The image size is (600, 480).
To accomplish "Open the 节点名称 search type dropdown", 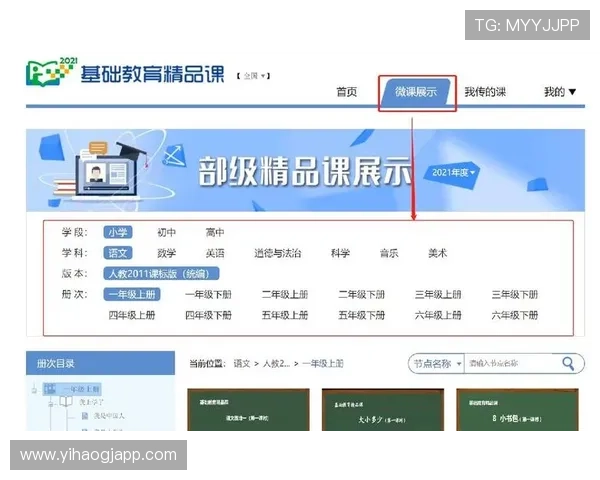I will click(437, 363).
